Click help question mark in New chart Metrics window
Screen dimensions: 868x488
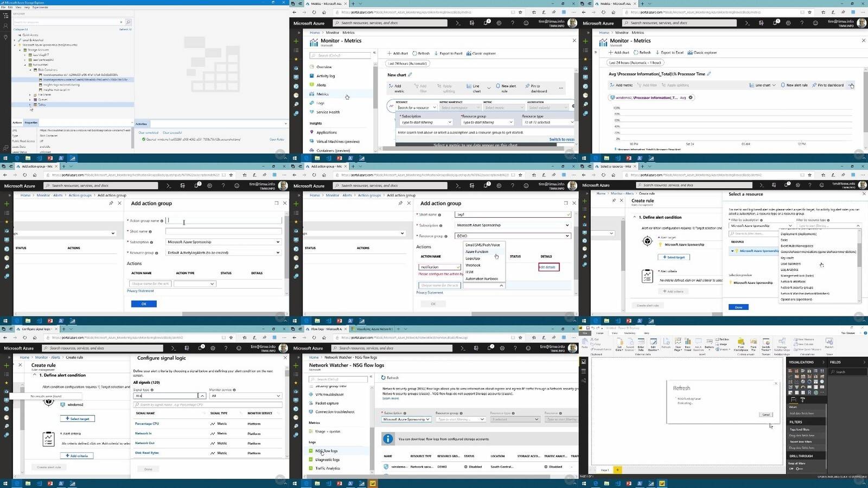[513, 23]
